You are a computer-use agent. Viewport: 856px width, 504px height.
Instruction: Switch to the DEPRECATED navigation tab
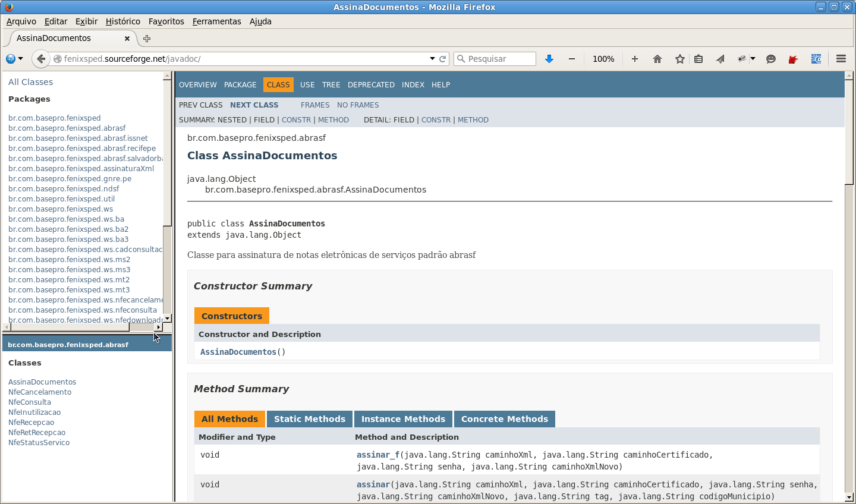371,84
